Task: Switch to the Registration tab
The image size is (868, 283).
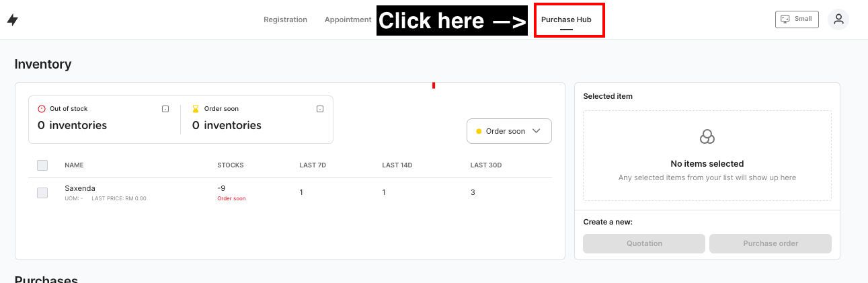Action: point(285,20)
